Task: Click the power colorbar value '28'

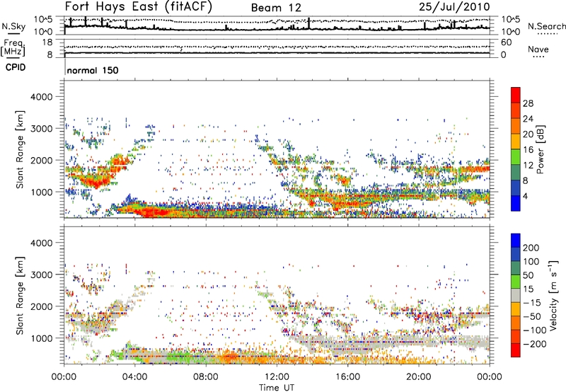Action: 528,103
